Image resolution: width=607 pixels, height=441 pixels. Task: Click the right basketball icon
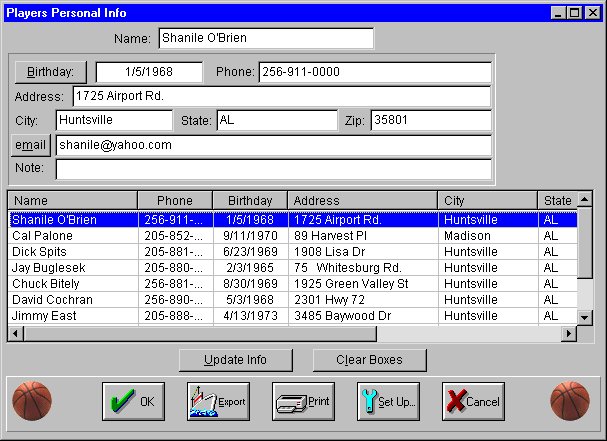[570, 400]
